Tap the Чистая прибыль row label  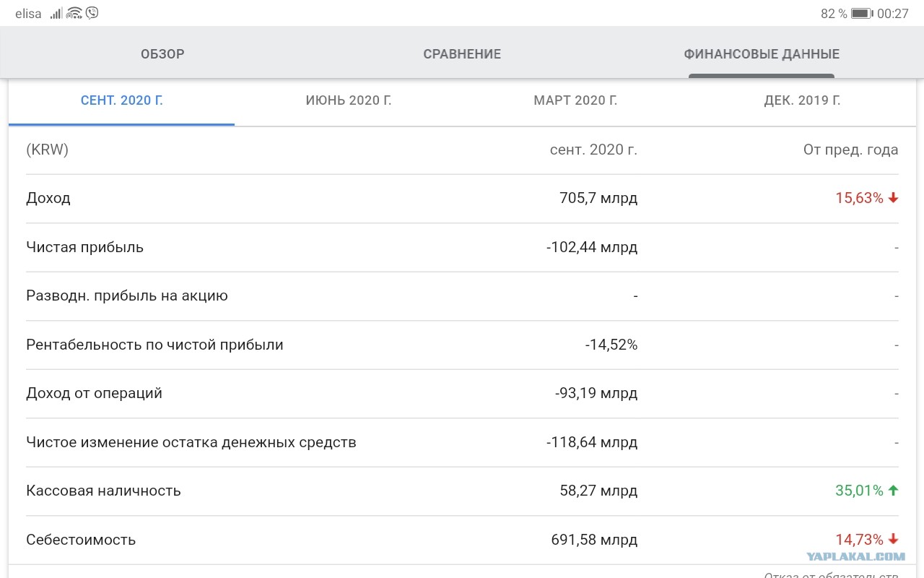(x=85, y=247)
